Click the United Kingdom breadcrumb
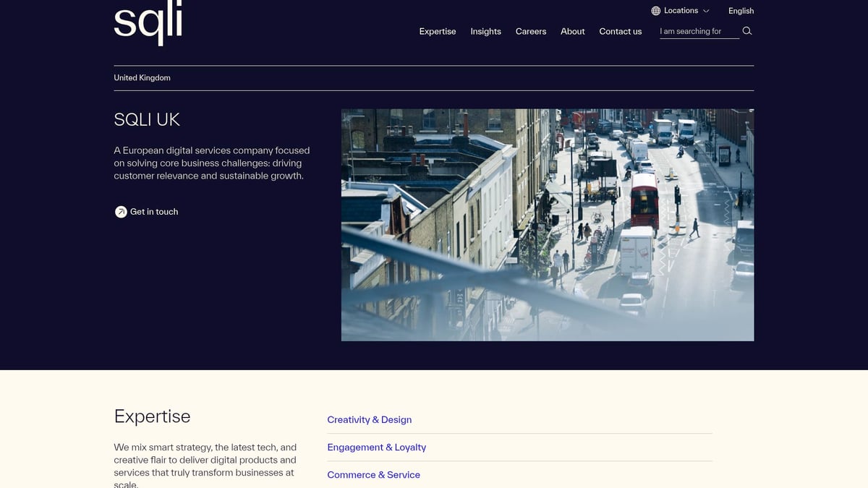Screen dimensions: 868x488 coord(142,77)
